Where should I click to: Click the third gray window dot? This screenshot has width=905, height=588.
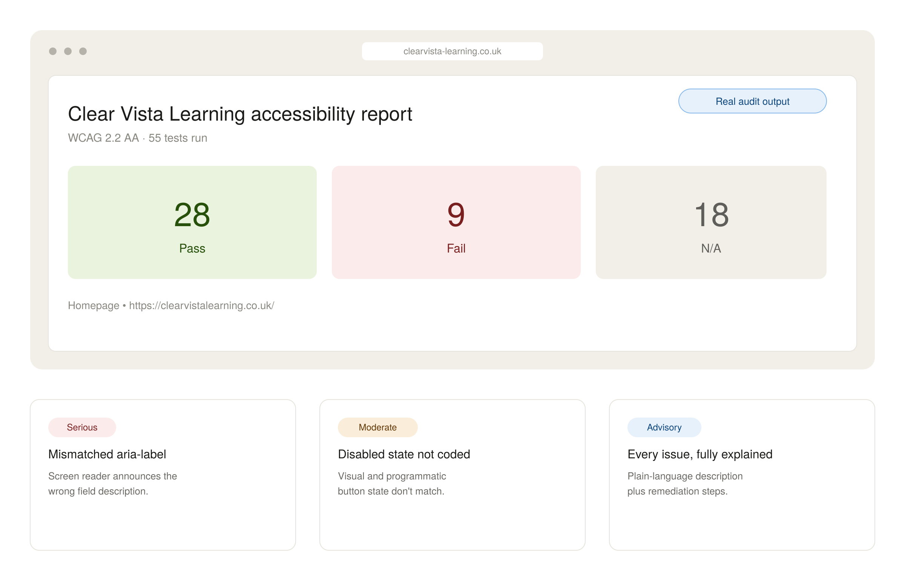click(x=83, y=51)
